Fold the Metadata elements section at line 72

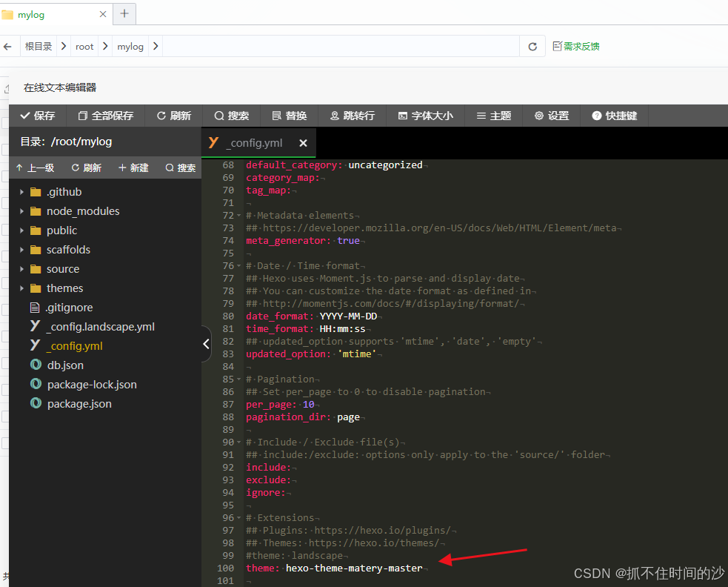click(238, 216)
